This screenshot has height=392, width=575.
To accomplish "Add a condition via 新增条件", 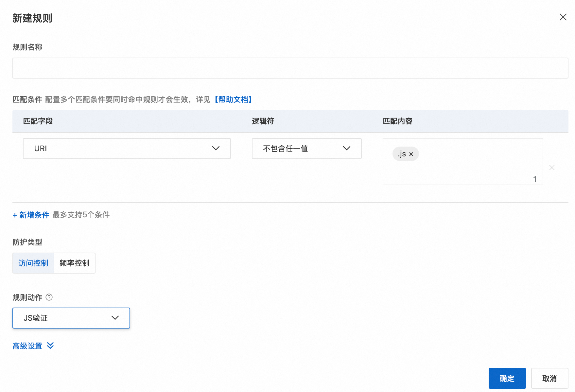I will point(31,215).
